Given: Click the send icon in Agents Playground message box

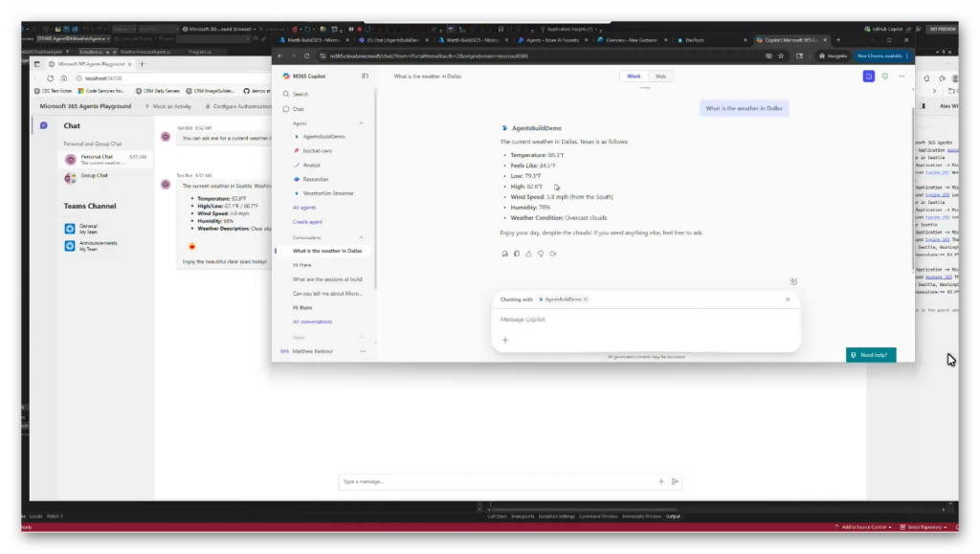Looking at the screenshot, I should point(675,481).
